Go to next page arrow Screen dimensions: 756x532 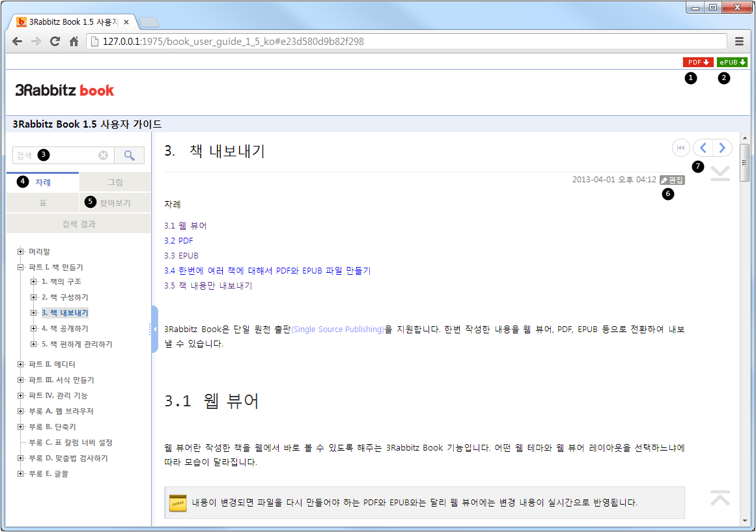(722, 148)
